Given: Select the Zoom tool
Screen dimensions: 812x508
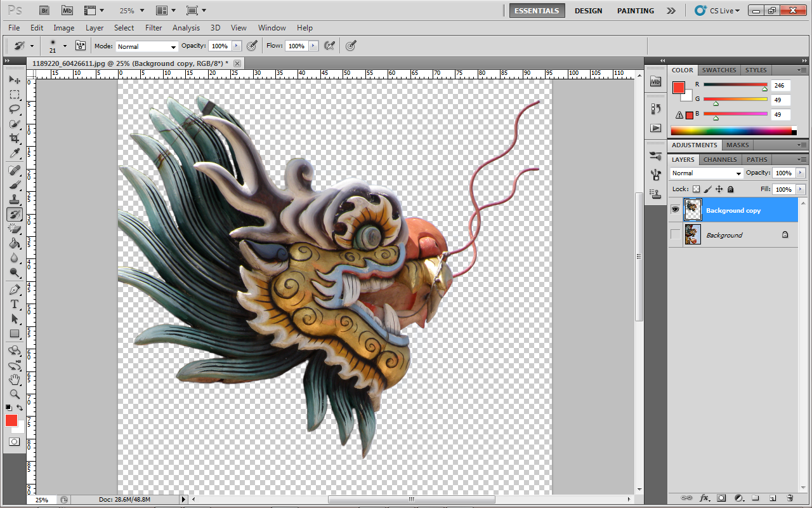Looking at the screenshot, I should (x=15, y=394).
